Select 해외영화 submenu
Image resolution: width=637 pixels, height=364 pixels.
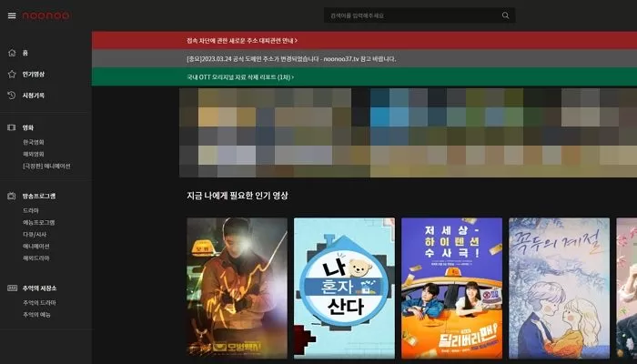pyautogui.click(x=34, y=154)
